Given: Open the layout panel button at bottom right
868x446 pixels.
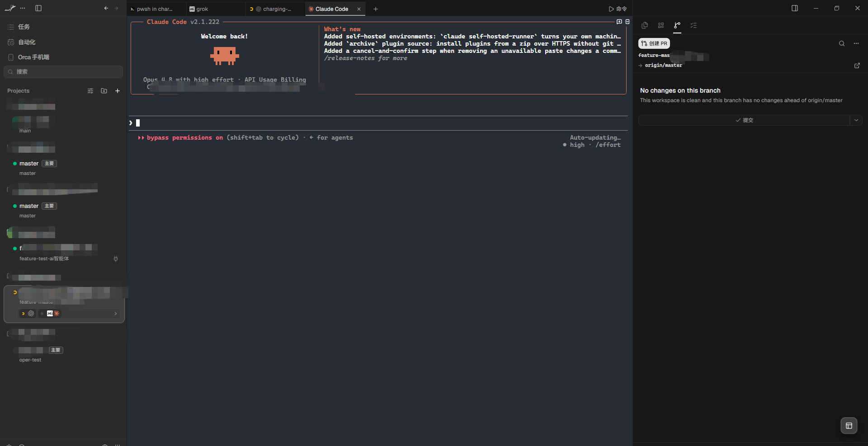Looking at the screenshot, I should click(849, 426).
